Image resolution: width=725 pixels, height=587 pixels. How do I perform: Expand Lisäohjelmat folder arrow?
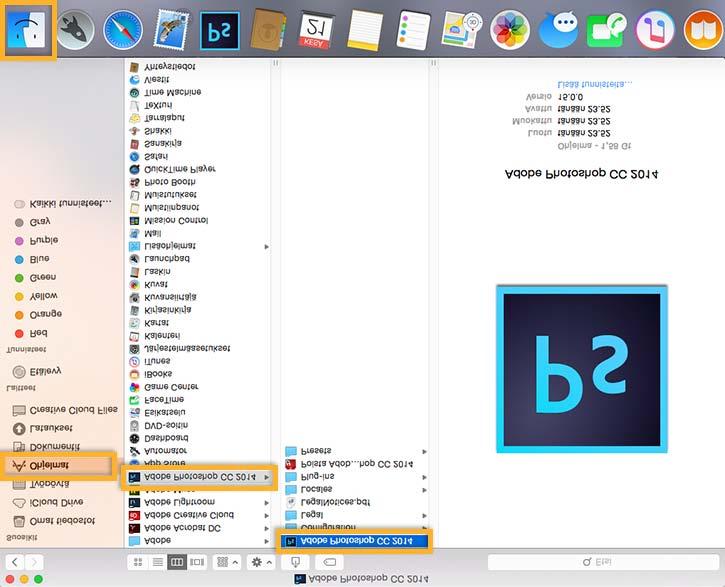click(266, 246)
